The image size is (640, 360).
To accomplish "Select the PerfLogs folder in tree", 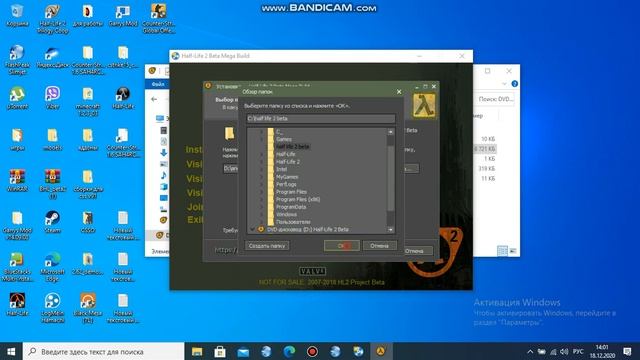I will [286, 184].
